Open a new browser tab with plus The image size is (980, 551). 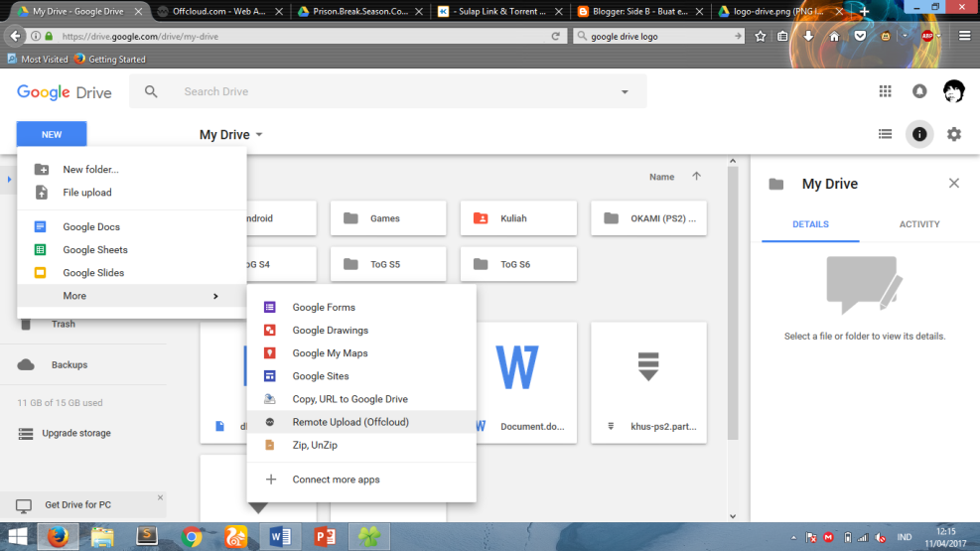(865, 11)
